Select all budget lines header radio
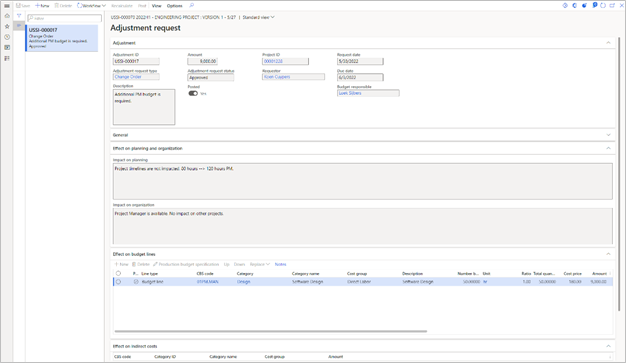Screen dimensions: 626x363 118,274
